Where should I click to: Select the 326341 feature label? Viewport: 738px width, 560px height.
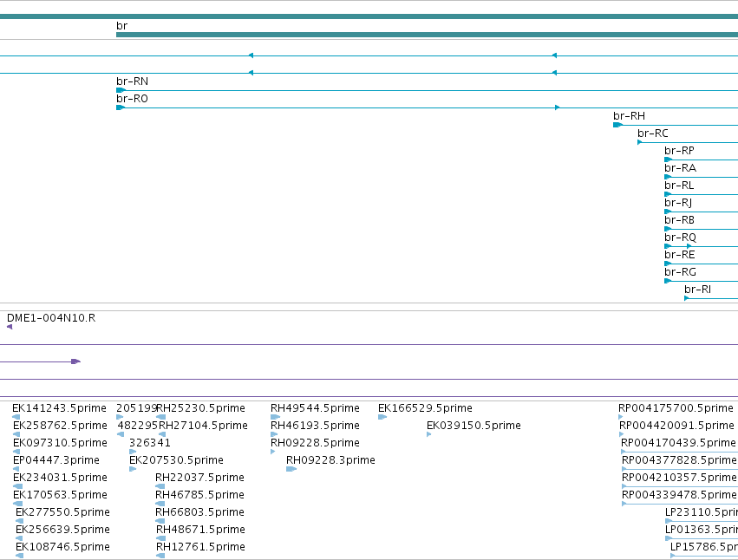(150, 443)
